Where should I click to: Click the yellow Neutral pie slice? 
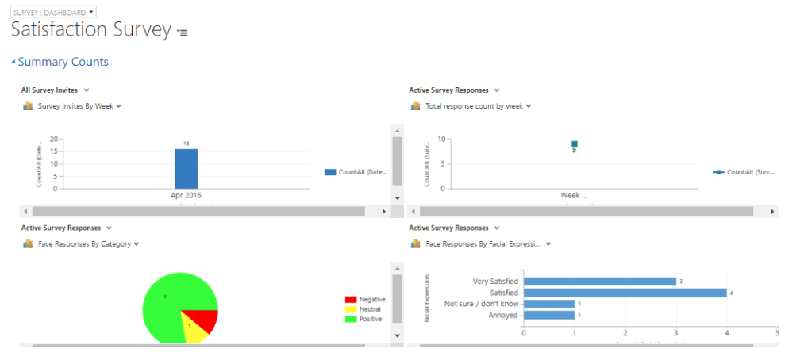click(x=194, y=329)
